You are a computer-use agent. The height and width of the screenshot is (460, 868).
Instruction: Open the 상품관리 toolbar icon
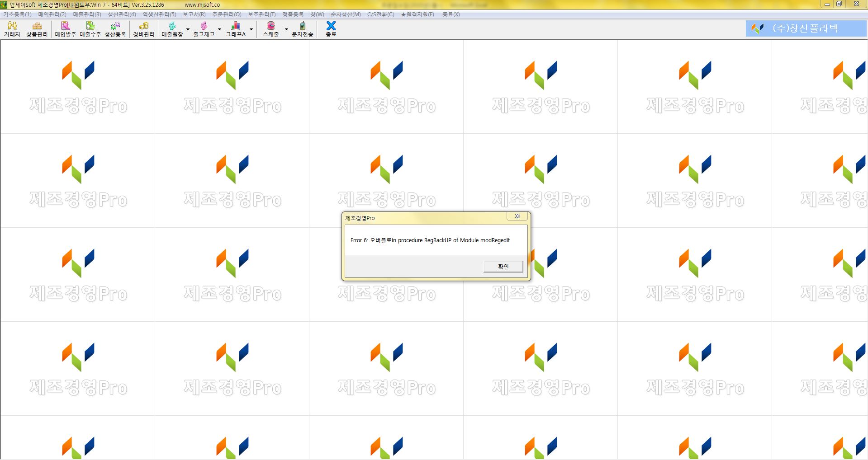37,29
